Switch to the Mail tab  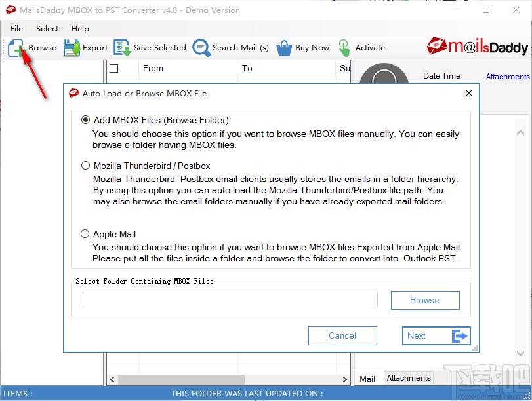pyautogui.click(x=367, y=379)
